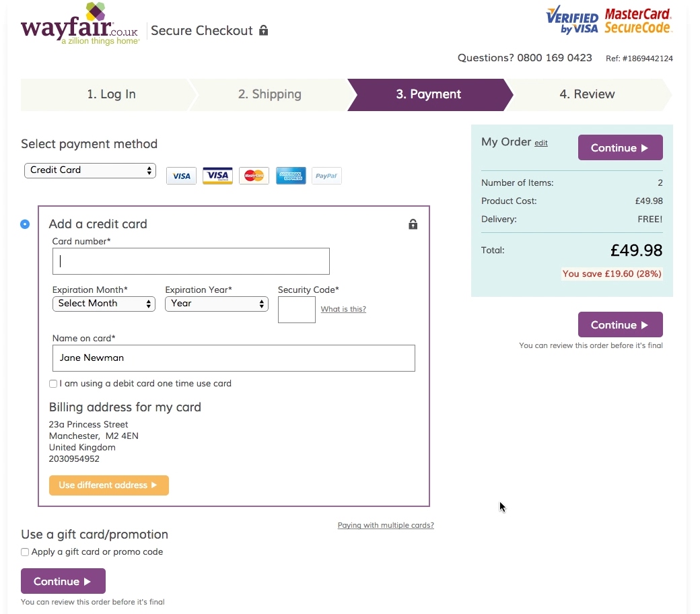
Task: Click the Verified by Visa logo
Action: click(x=571, y=20)
